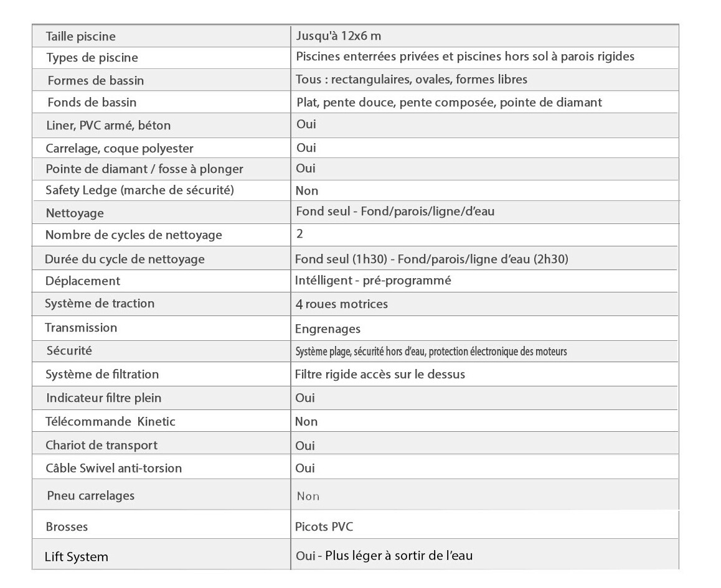Select the "Télécommande Kinetic" row label
The image size is (721, 588).
click(x=111, y=421)
